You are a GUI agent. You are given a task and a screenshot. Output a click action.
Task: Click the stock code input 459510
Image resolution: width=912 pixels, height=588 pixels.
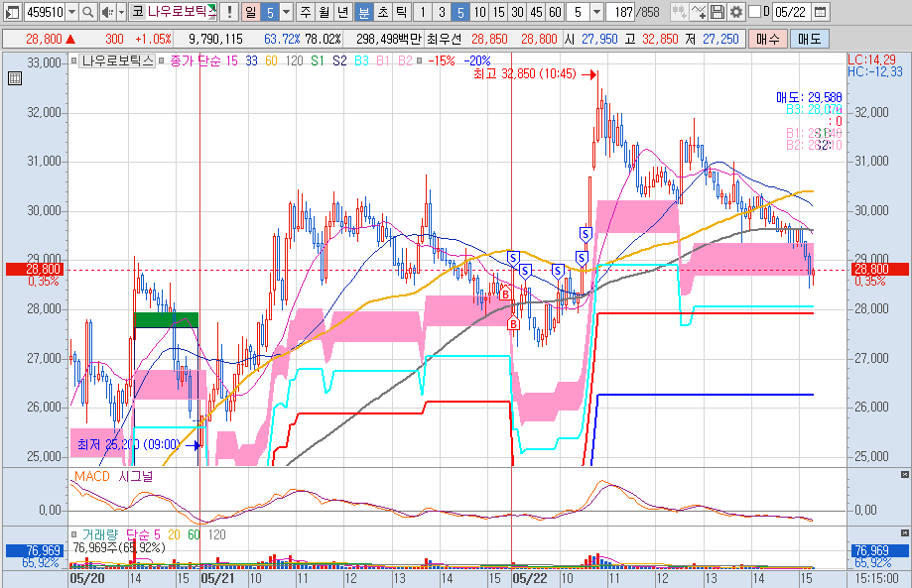tap(45, 12)
